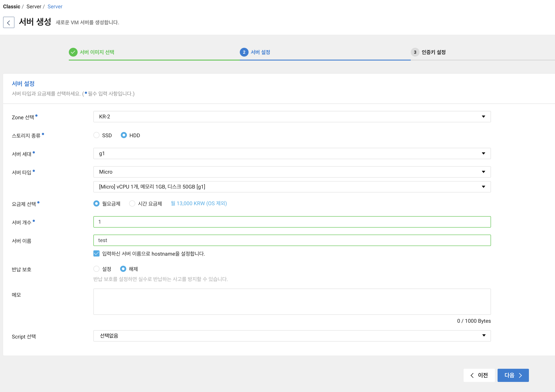Expand the 서버 세대 g1 dropdown
This screenshot has width=555, height=392.
[x=292, y=153]
